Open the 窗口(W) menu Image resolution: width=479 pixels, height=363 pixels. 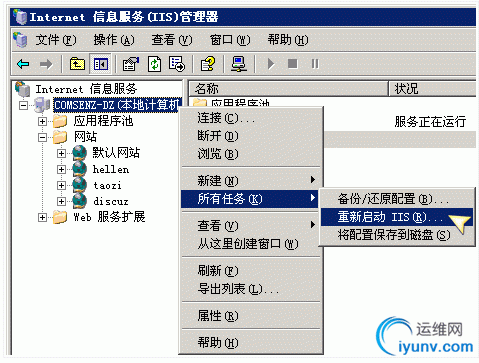click(230, 40)
